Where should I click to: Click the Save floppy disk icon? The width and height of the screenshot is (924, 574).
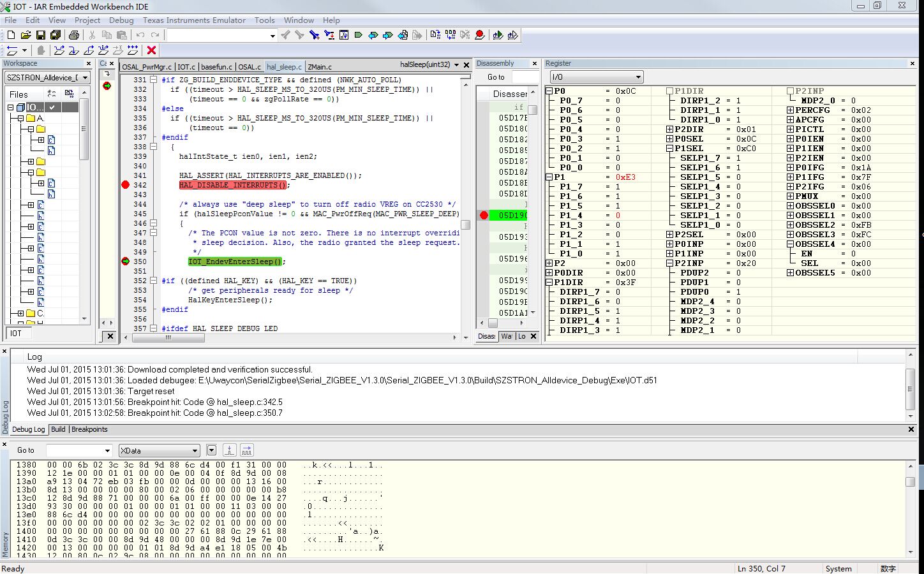point(40,35)
